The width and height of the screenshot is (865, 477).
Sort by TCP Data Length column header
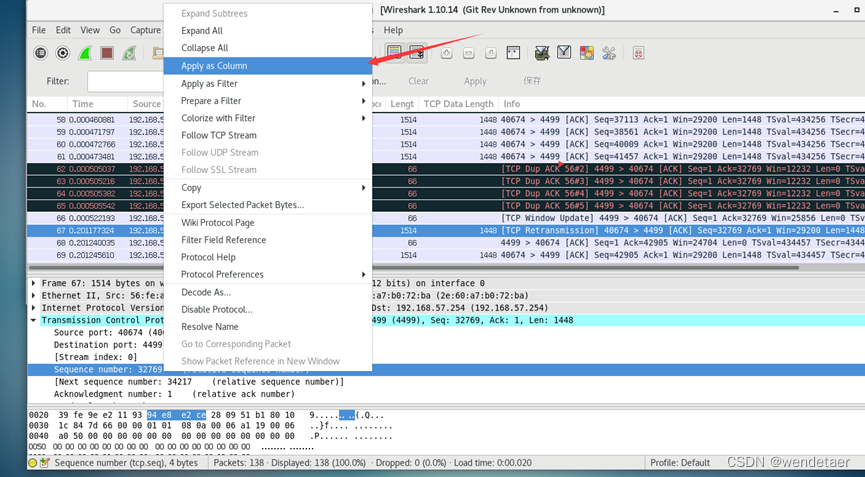[x=458, y=104]
